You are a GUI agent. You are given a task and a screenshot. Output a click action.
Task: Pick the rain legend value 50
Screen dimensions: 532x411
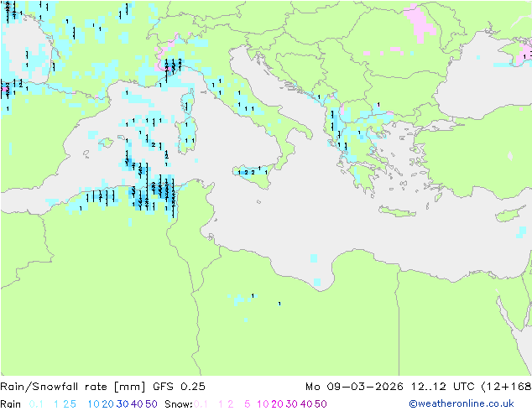151,404
